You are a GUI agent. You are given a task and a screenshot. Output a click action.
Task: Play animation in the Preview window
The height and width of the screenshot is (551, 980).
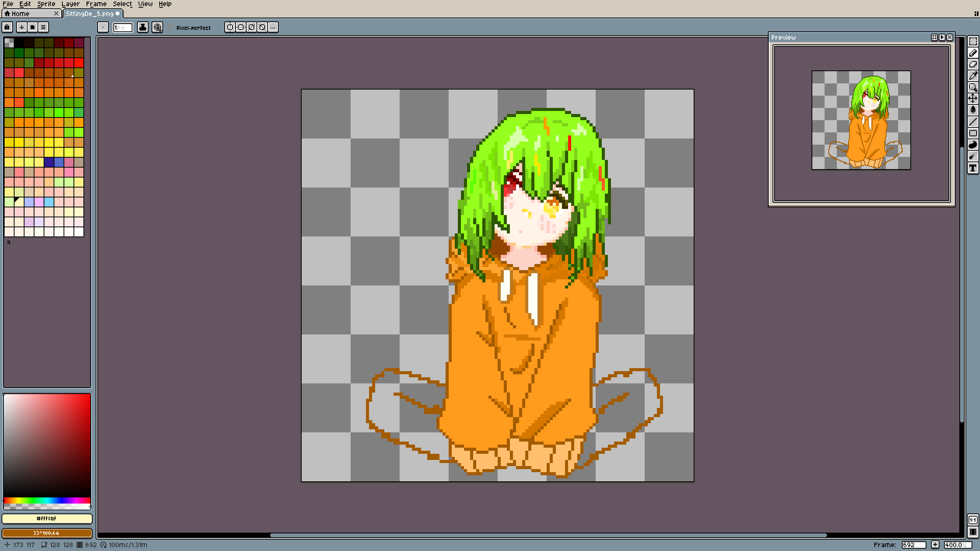(942, 37)
